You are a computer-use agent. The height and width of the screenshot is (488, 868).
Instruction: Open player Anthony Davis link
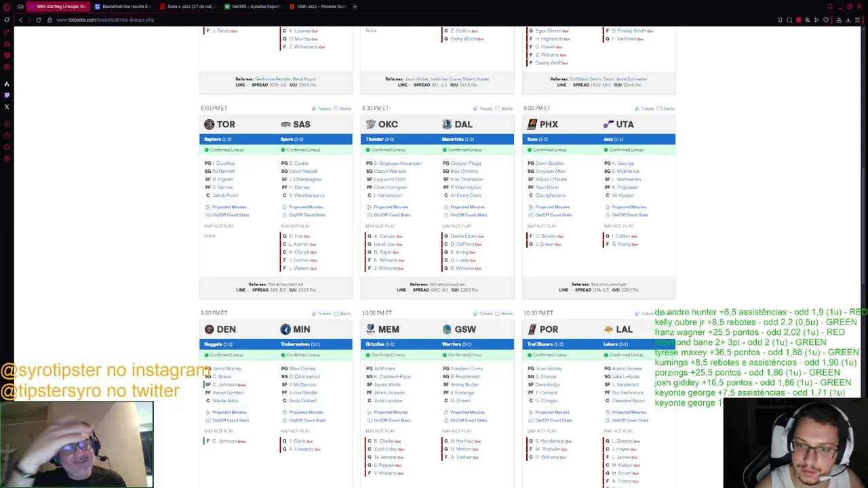pos(466,195)
